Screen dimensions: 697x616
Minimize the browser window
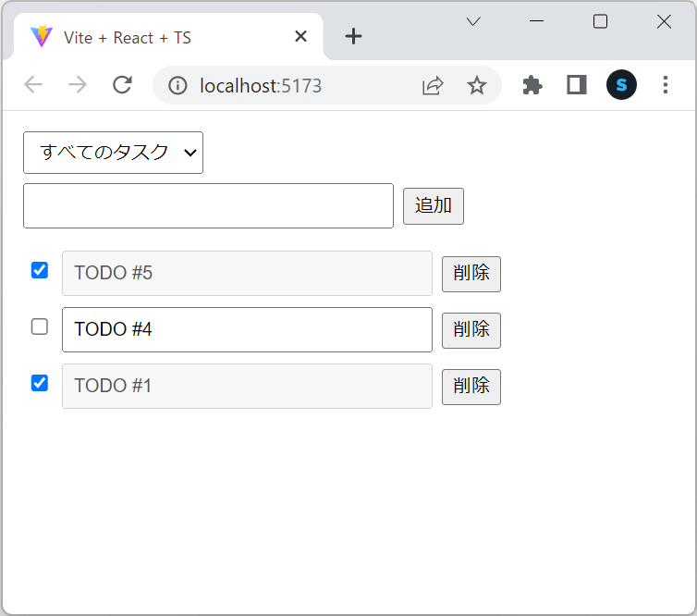point(536,21)
